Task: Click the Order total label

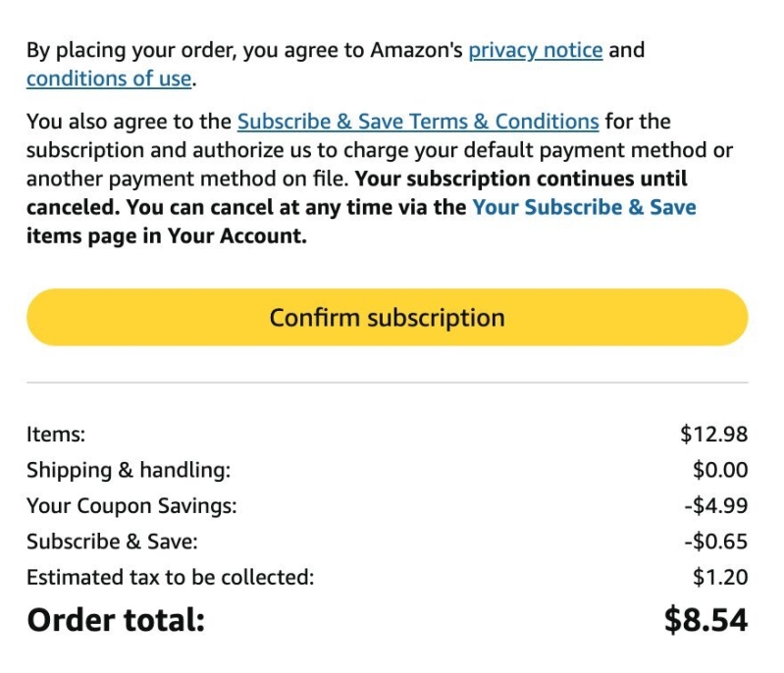Action: 116,620
